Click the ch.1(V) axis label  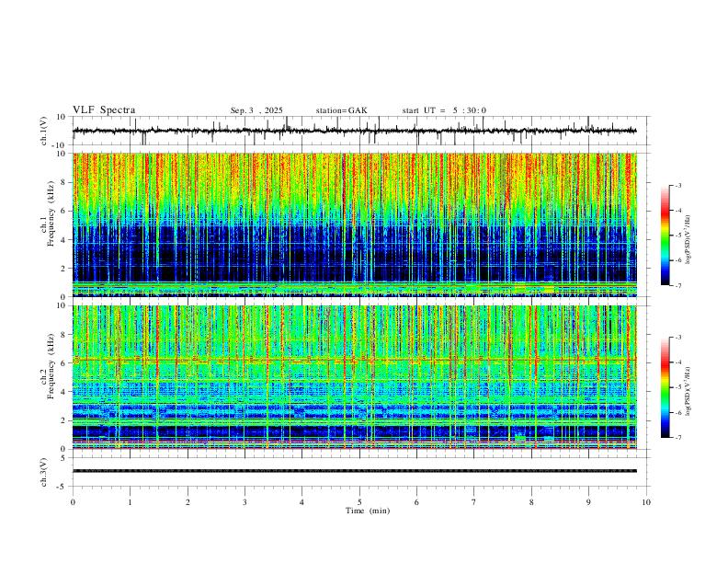point(44,131)
